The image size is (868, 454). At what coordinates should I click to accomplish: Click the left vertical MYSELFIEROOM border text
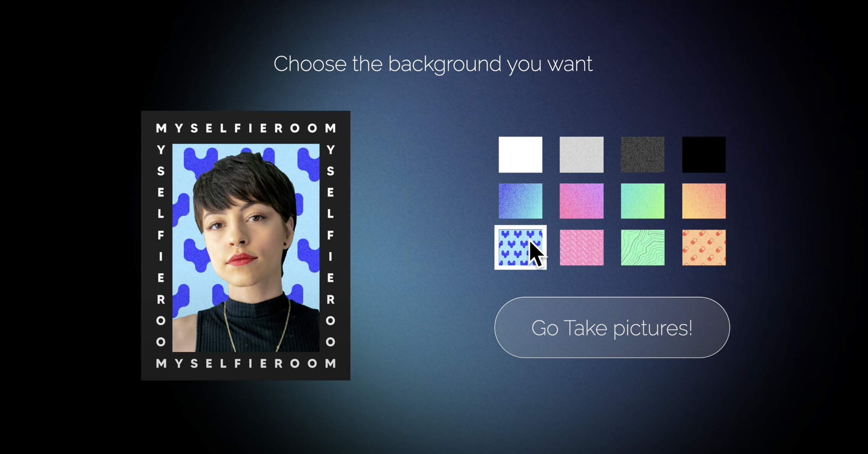[161, 246]
